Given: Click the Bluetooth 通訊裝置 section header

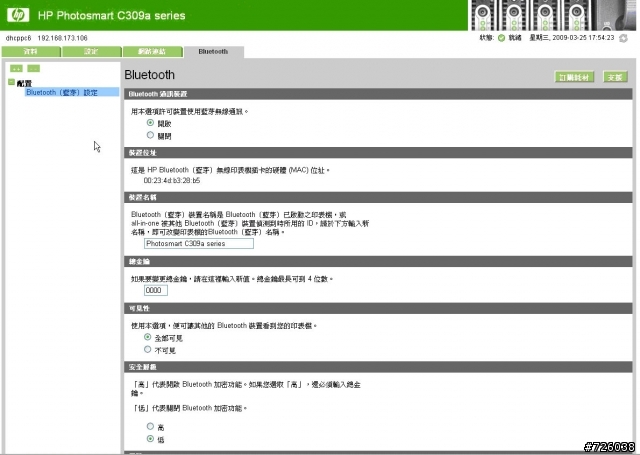Looking at the screenshot, I should click(x=378, y=94).
